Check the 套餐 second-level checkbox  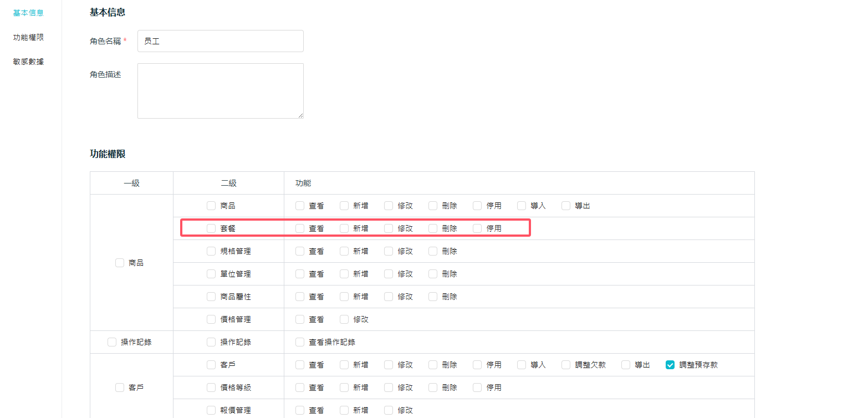point(211,228)
